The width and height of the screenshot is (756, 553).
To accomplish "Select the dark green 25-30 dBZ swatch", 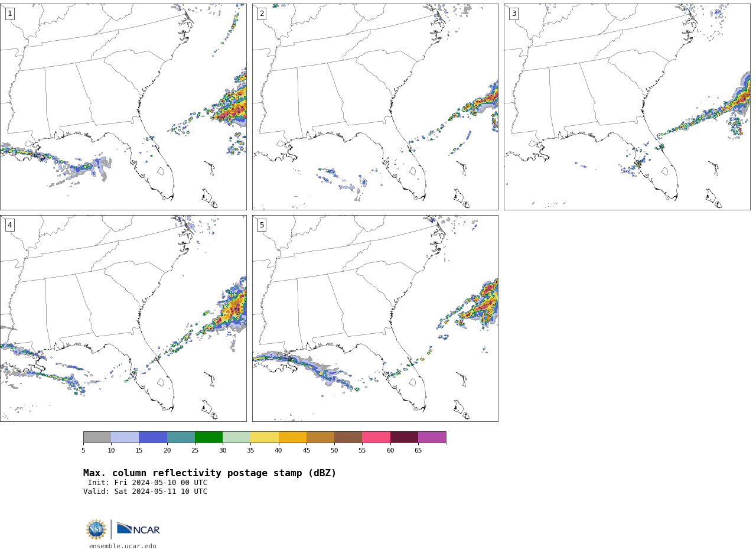I will click(x=208, y=437).
